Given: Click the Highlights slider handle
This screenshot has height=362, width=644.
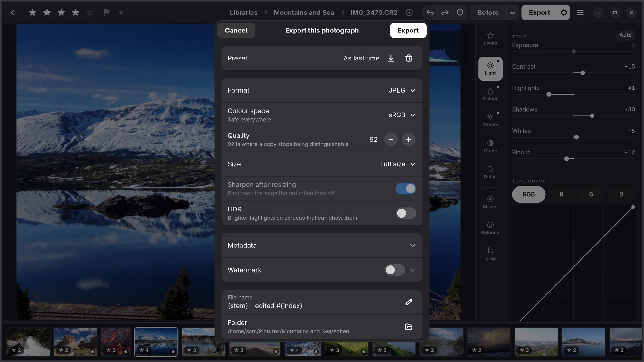Looking at the screenshot, I should [549, 94].
